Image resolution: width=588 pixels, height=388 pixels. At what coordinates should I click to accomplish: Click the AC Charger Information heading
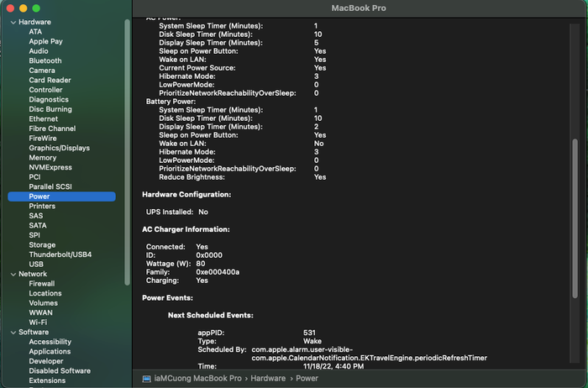point(186,229)
